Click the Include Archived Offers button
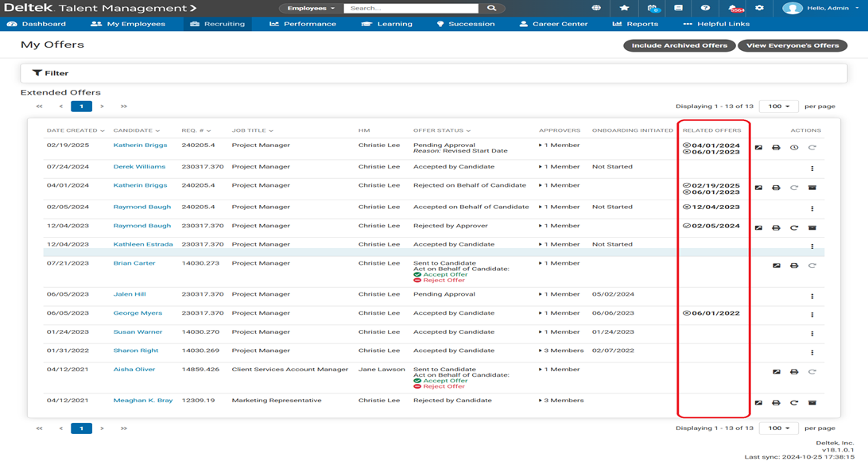This screenshot has height=469, width=868. (x=679, y=45)
